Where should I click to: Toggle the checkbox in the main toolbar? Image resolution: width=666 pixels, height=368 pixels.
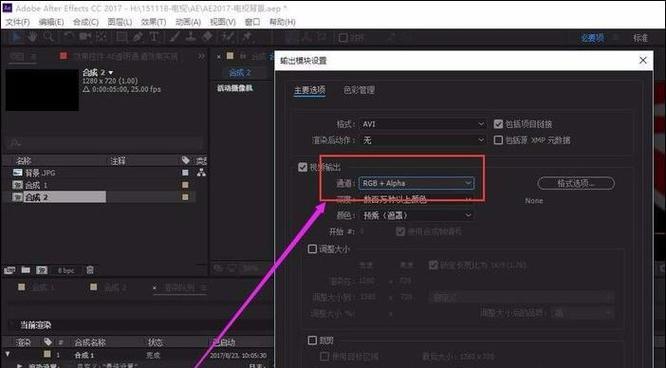click(343, 38)
